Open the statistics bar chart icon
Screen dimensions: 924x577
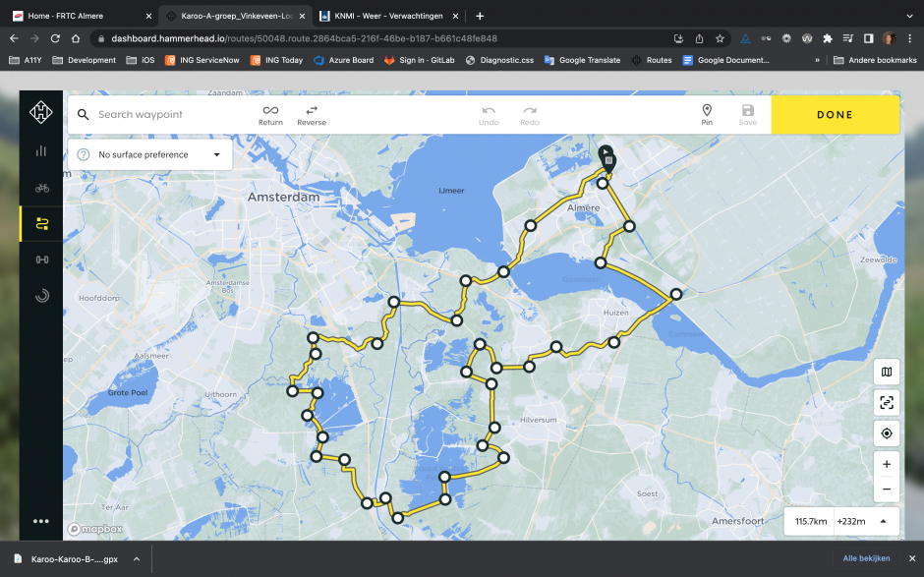tap(41, 150)
